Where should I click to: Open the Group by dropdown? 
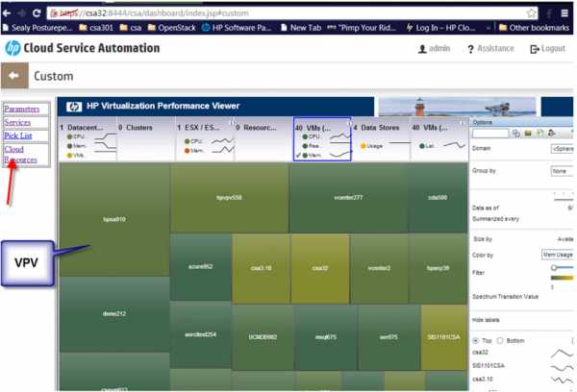pos(562,171)
